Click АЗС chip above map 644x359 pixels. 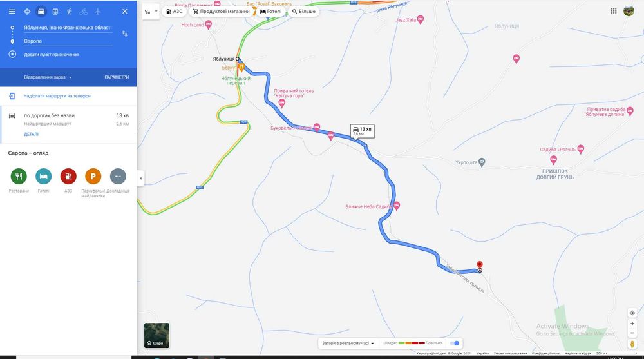175,12
